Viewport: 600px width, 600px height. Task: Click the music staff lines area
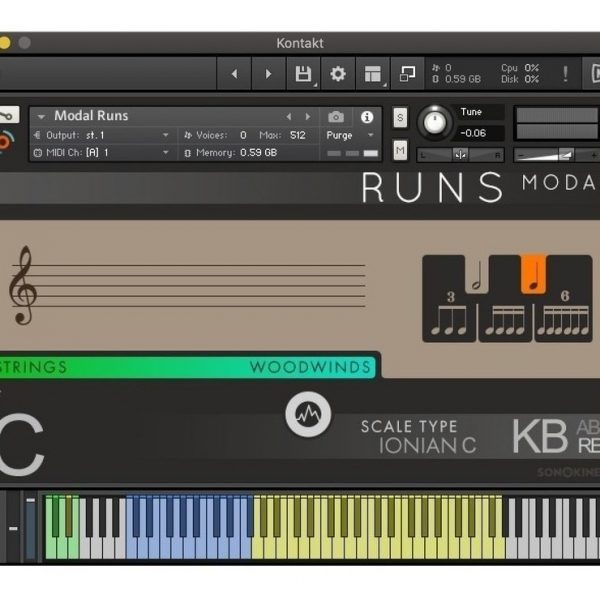[x=189, y=285]
